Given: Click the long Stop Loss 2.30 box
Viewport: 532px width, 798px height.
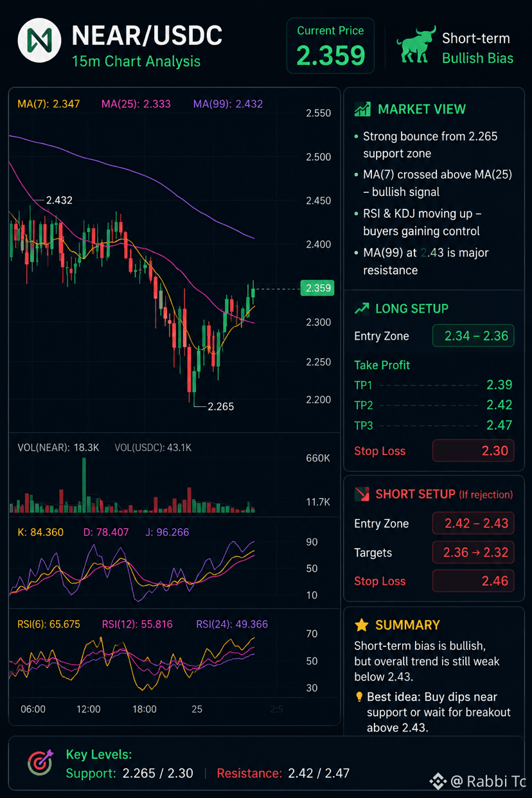Looking at the screenshot, I should [474, 450].
